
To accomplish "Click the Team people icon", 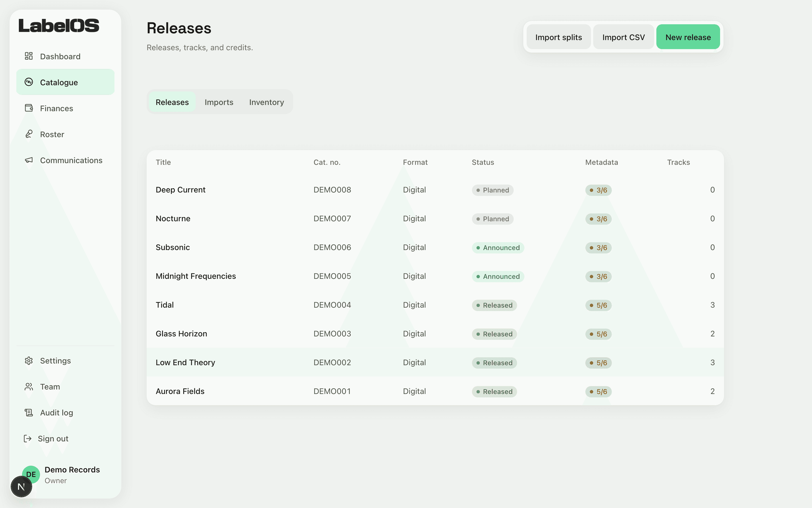I will (29, 387).
